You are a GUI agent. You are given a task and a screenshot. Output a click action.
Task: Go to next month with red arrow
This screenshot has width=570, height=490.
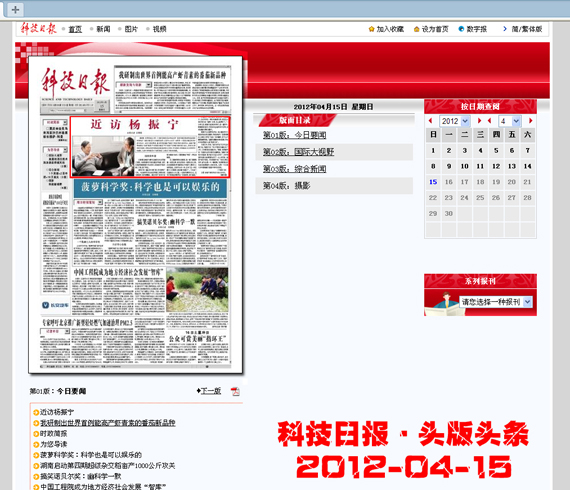coord(531,121)
